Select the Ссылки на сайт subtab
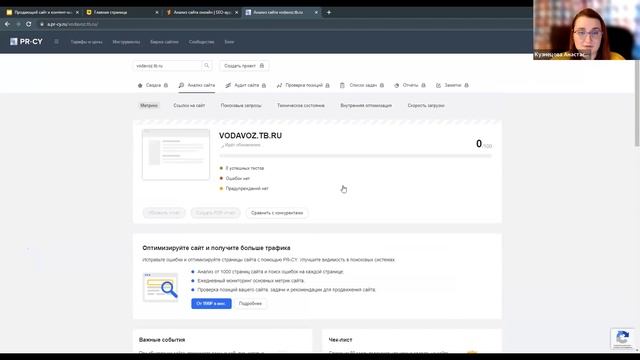 [x=189, y=106]
